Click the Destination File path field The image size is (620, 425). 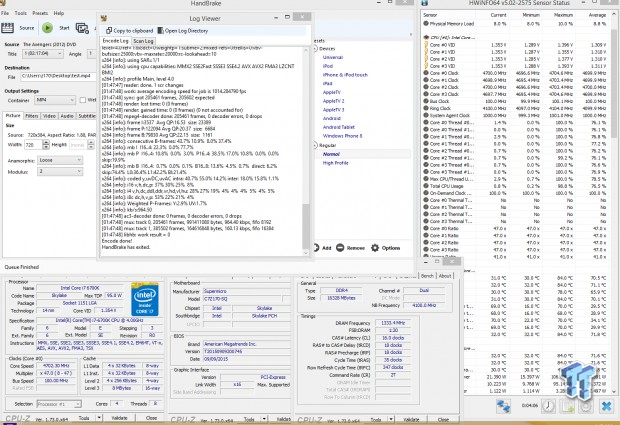[58, 76]
